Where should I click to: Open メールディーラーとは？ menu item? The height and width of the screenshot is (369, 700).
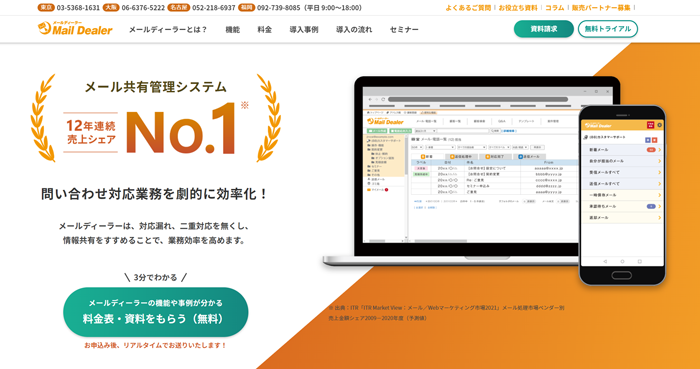click(x=168, y=29)
